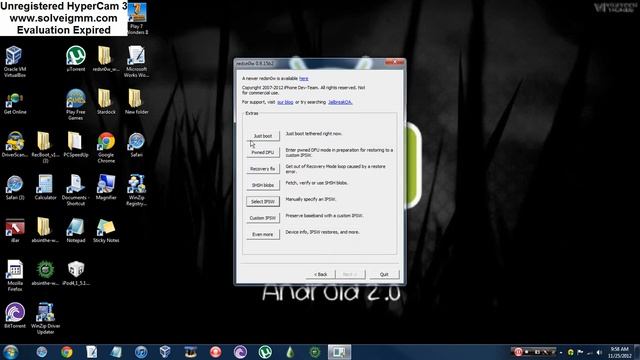The width and height of the screenshot is (640, 360).
Task: Open the DriverScanner desktop icon
Action: click(x=15, y=144)
